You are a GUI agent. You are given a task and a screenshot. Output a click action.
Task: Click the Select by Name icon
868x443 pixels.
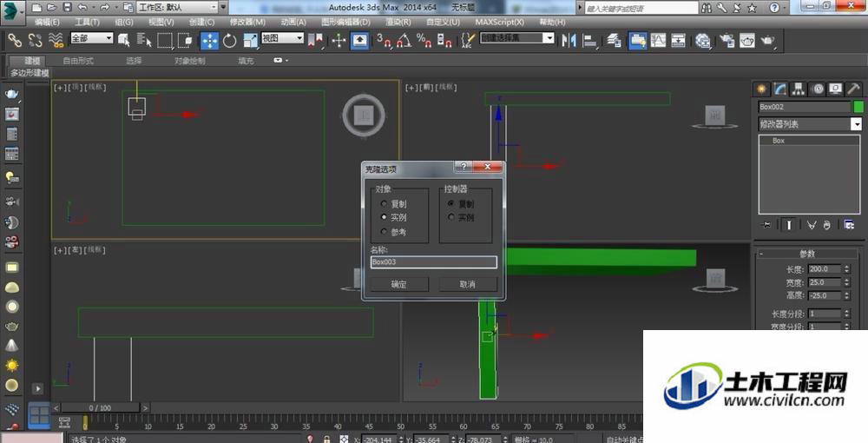144,40
